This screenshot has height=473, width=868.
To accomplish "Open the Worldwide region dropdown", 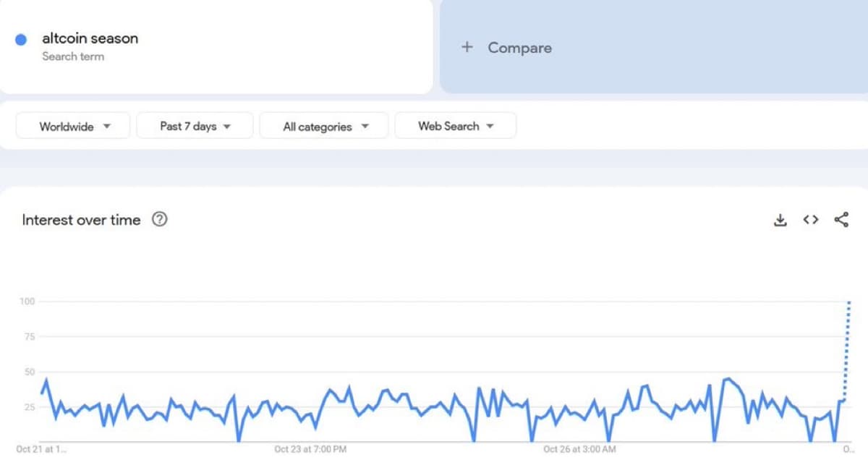I will [x=72, y=126].
